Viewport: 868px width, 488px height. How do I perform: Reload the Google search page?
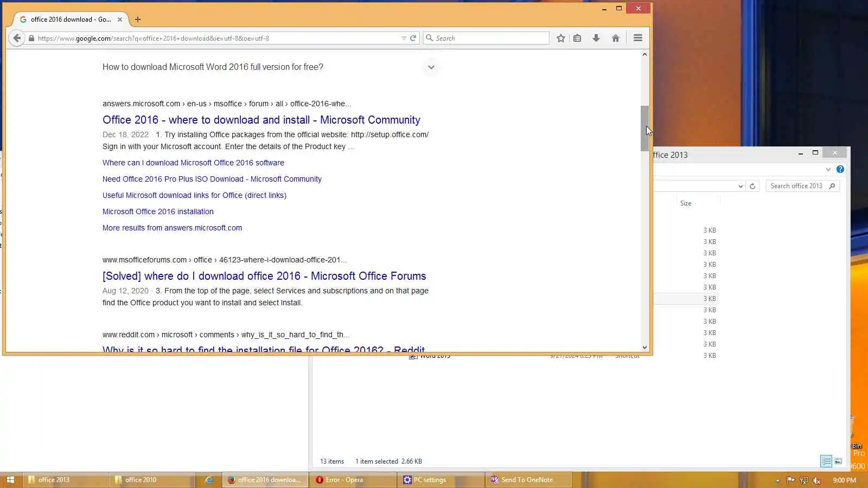coord(413,38)
